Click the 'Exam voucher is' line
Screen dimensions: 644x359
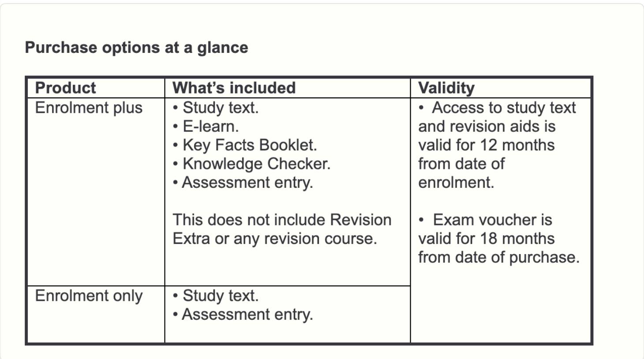click(x=485, y=220)
